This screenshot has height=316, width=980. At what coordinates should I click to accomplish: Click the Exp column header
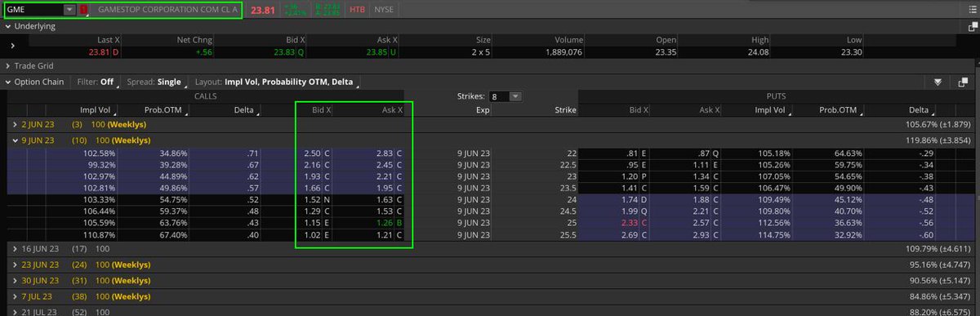click(483, 109)
